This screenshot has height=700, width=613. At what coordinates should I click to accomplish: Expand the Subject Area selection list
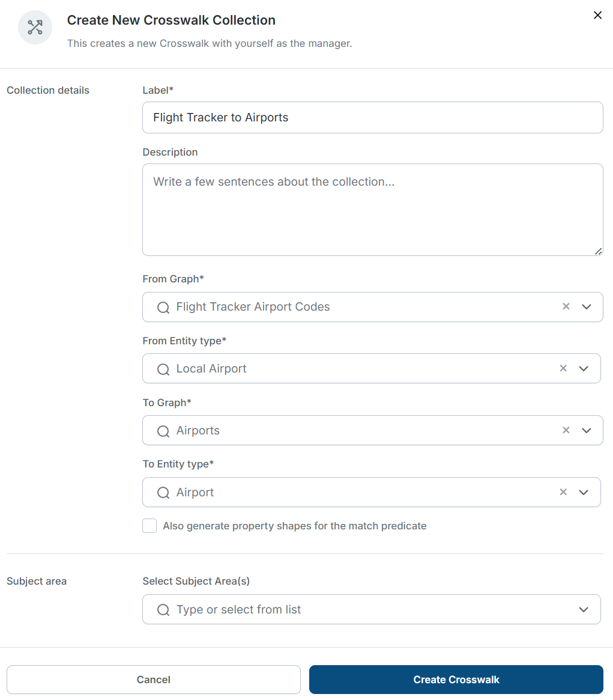click(x=583, y=609)
